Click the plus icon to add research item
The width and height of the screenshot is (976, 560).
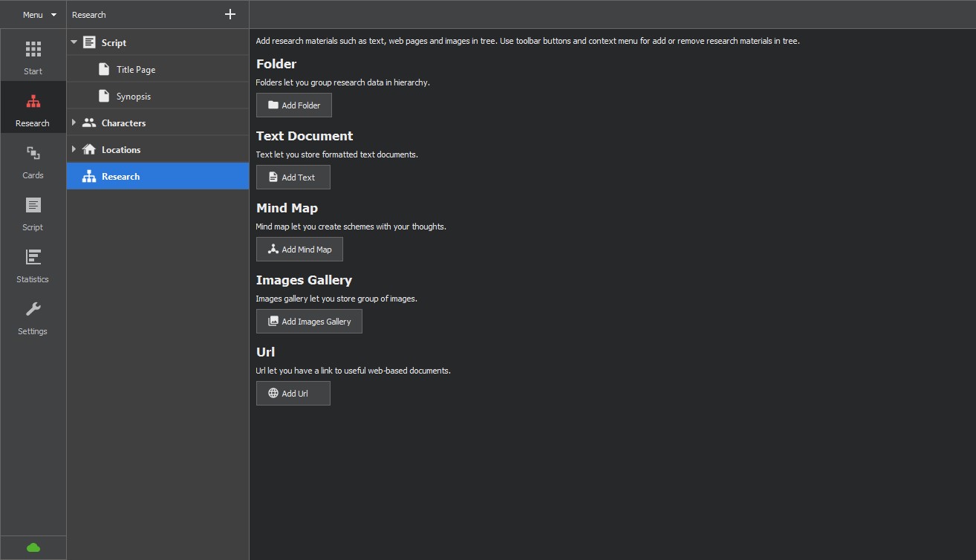point(230,14)
